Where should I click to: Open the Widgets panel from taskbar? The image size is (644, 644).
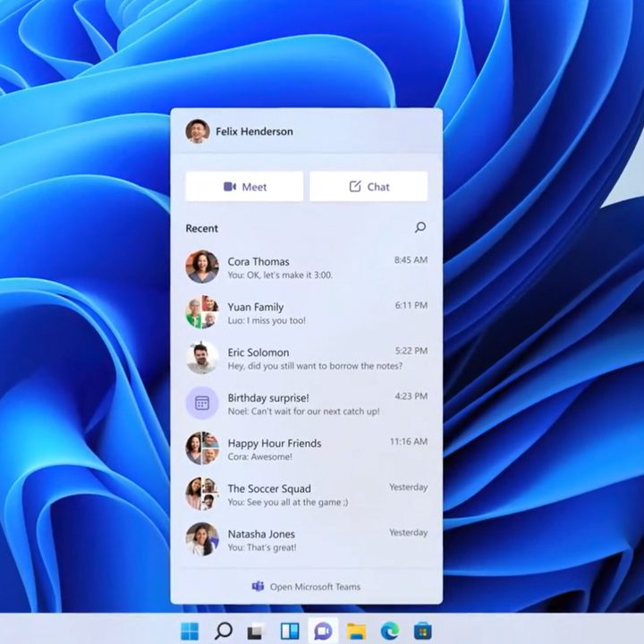pos(290,631)
